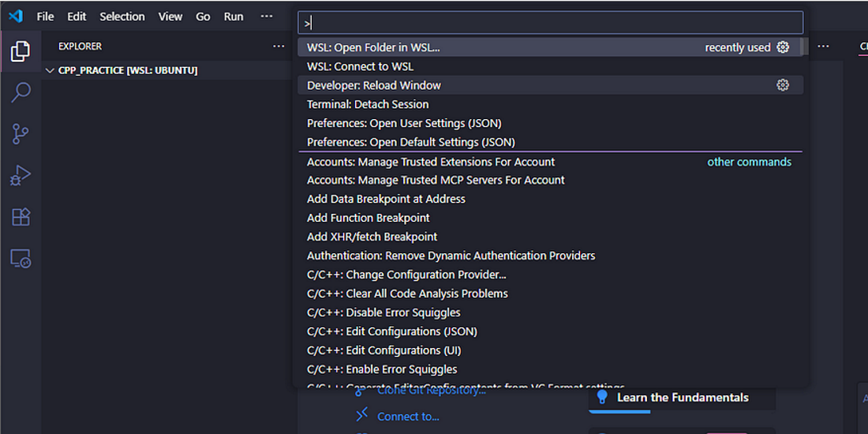Run WSL: Open Folder in WSL... command
The height and width of the screenshot is (434, 868).
click(550, 47)
